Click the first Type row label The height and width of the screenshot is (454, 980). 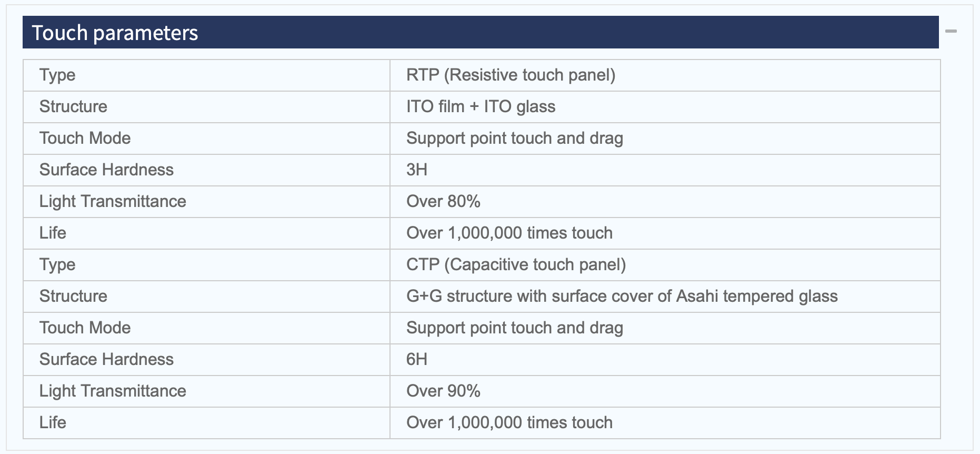click(57, 75)
